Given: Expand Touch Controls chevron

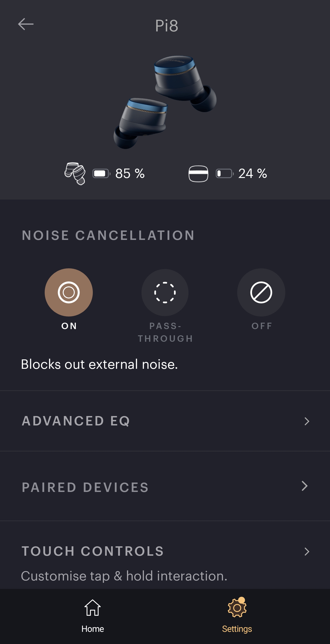Looking at the screenshot, I should click(x=307, y=552).
